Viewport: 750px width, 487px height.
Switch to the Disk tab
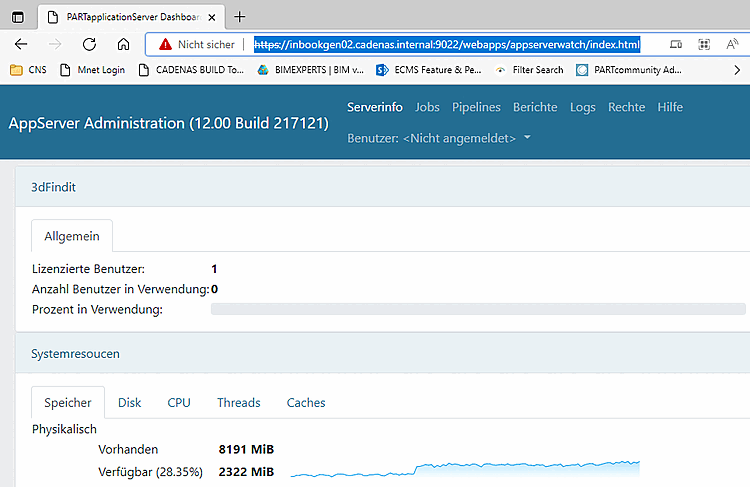coord(130,403)
